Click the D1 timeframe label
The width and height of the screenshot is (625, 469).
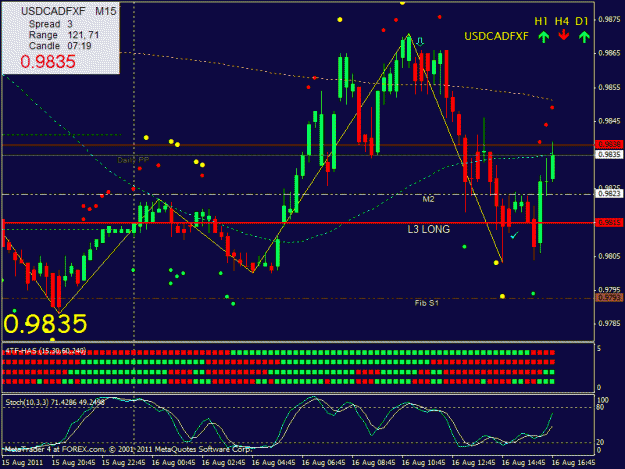[x=582, y=22]
